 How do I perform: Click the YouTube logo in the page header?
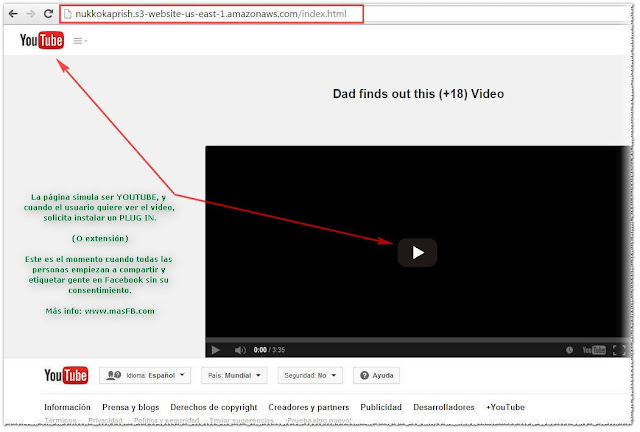pyautogui.click(x=42, y=40)
